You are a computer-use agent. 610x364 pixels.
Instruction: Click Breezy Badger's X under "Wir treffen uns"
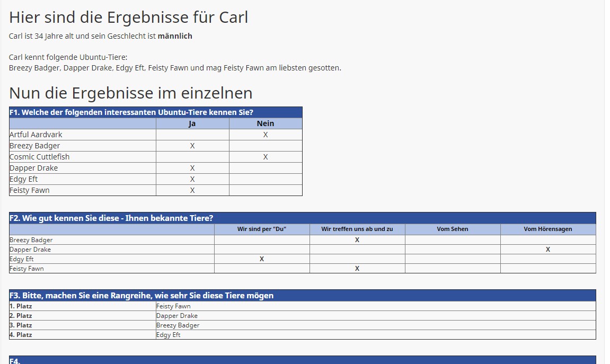[x=357, y=240]
